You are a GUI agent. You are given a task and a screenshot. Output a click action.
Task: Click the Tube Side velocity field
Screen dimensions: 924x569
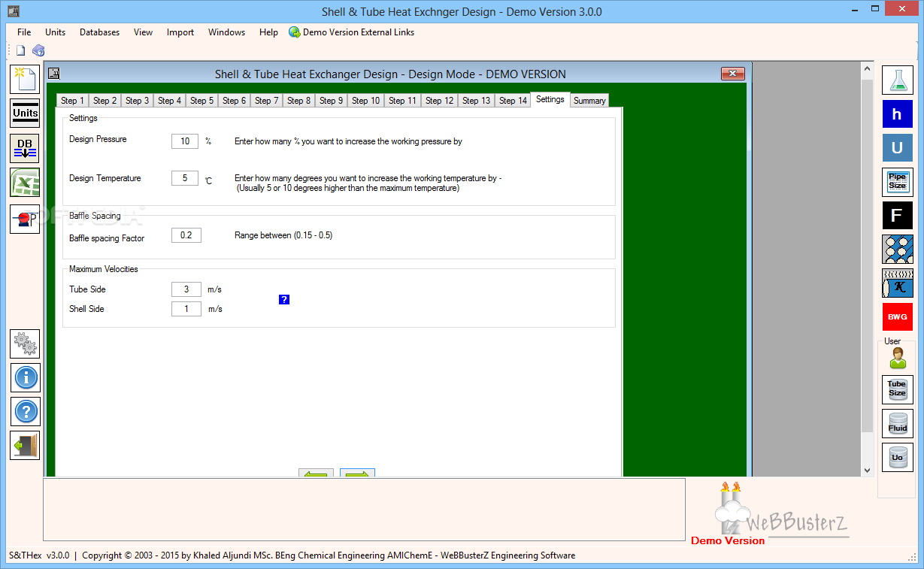(x=186, y=289)
